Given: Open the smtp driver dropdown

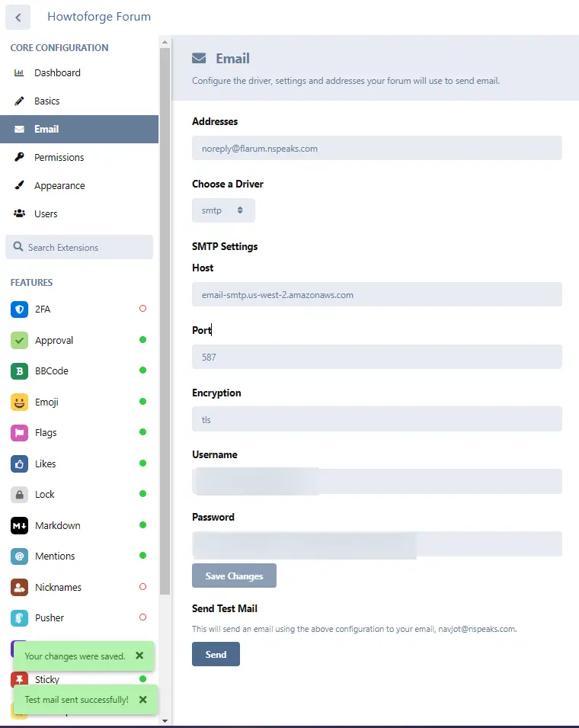Looking at the screenshot, I should click(x=224, y=210).
